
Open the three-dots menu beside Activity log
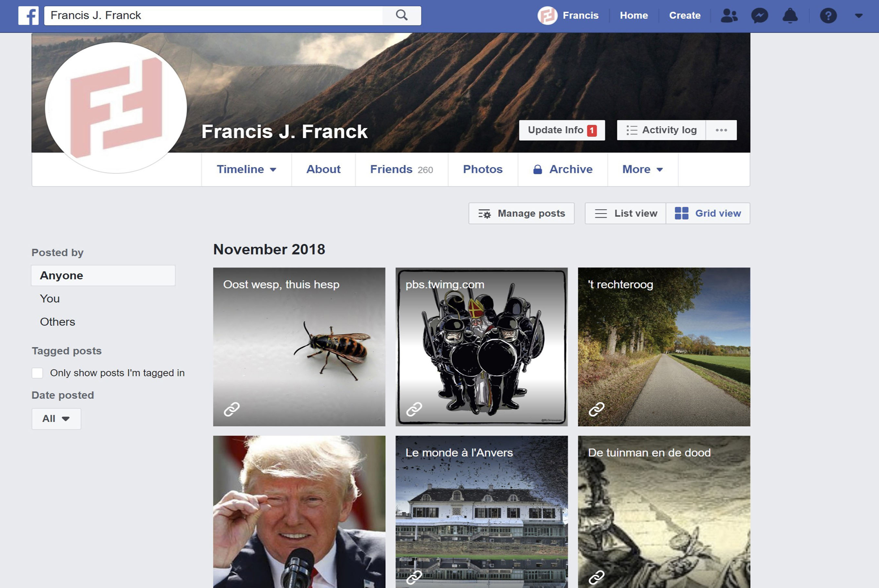pyautogui.click(x=721, y=130)
